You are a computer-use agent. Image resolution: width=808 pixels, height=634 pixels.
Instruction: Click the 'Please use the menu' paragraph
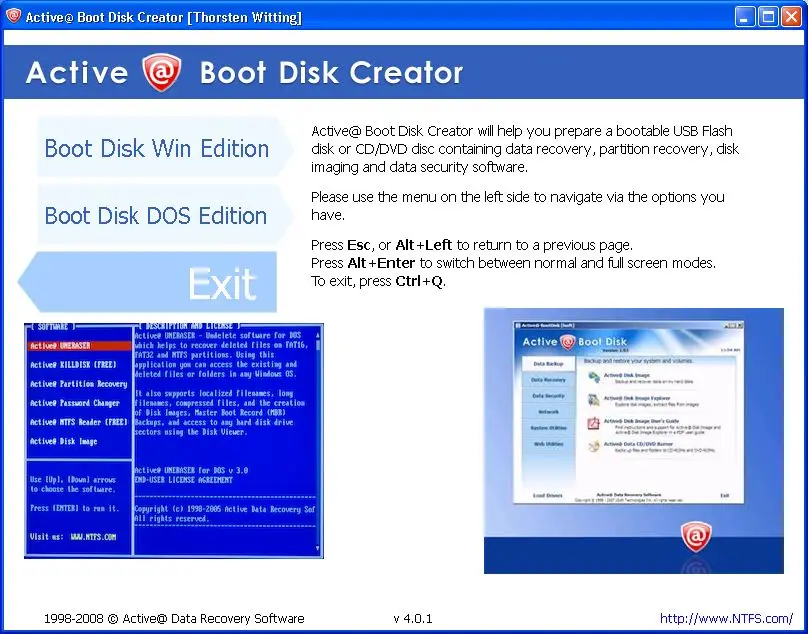click(518, 206)
